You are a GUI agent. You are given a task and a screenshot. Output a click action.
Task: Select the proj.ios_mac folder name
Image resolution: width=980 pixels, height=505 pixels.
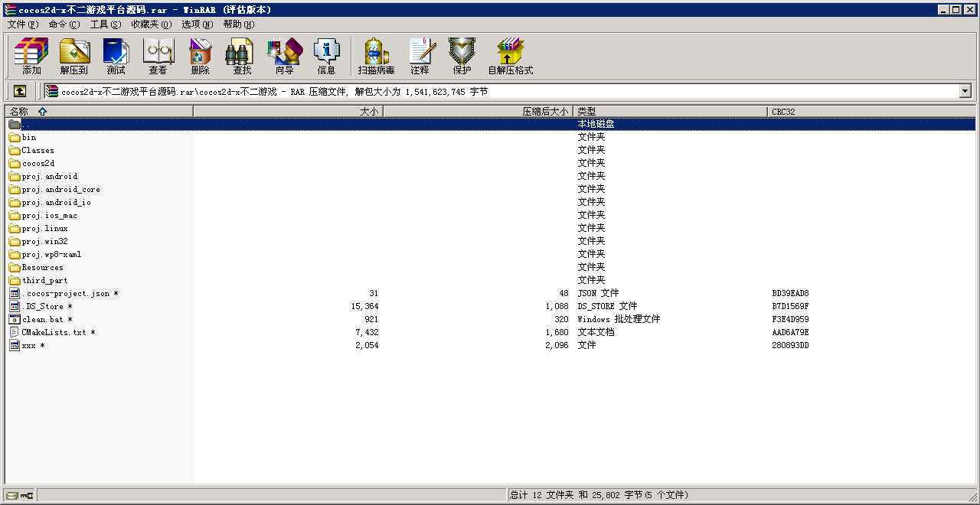click(50, 216)
